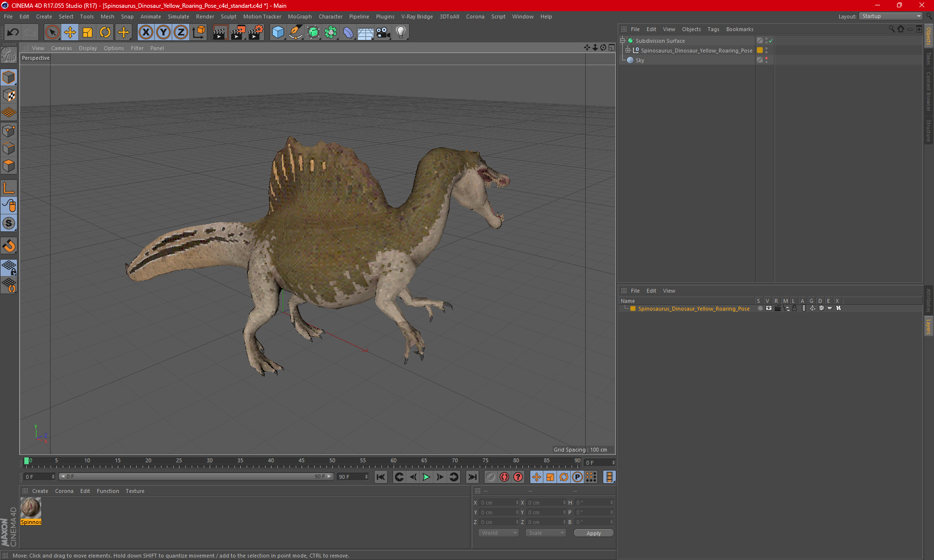The image size is (934, 560).
Task: Add a Subdivision Surface generator
Action: pyautogui.click(x=313, y=33)
